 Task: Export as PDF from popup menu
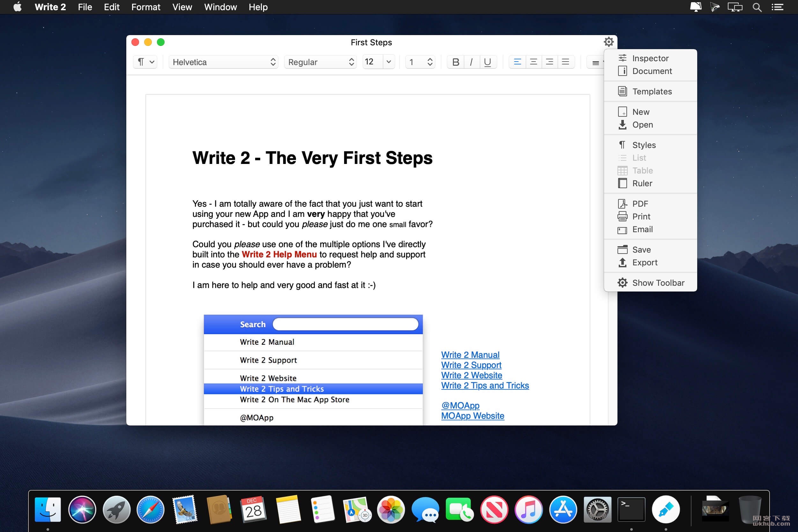coord(650,204)
